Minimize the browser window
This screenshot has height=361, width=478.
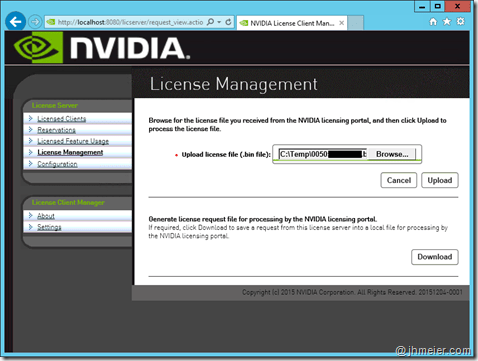click(422, 6)
